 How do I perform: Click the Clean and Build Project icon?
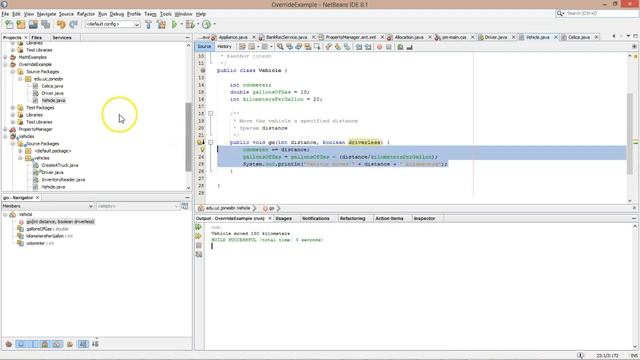(x=162, y=24)
